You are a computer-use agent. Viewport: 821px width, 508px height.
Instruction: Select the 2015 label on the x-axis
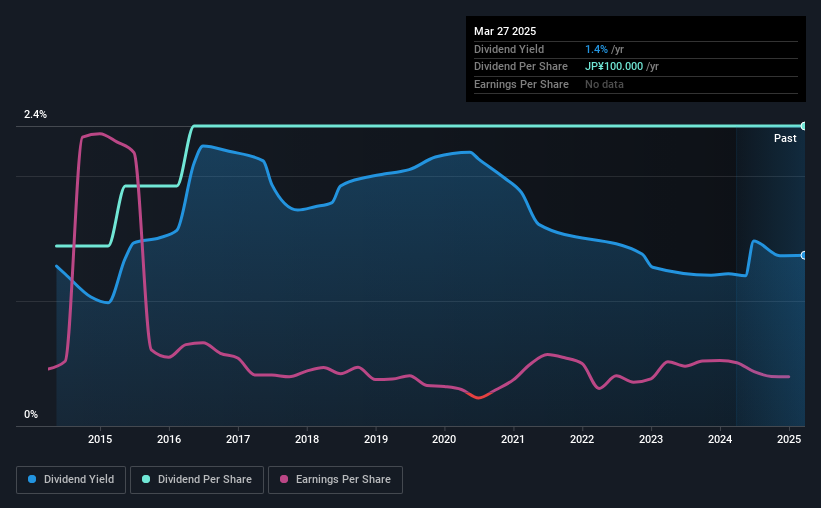[x=100, y=439]
